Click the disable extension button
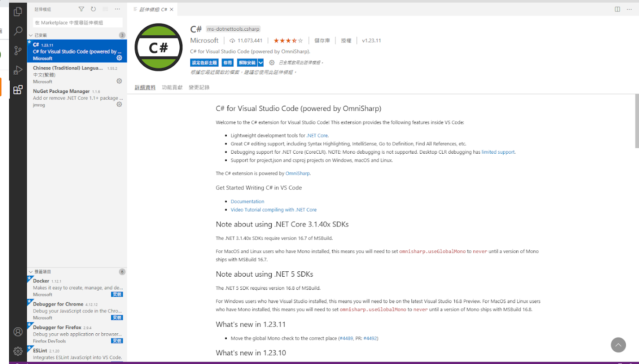Viewport: 639px width, 364px height. coord(227,63)
